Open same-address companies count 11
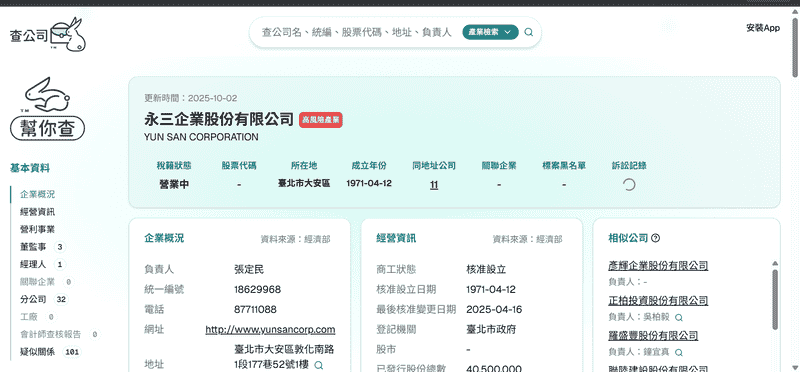Viewport: 800px width, 372px height. (434, 185)
